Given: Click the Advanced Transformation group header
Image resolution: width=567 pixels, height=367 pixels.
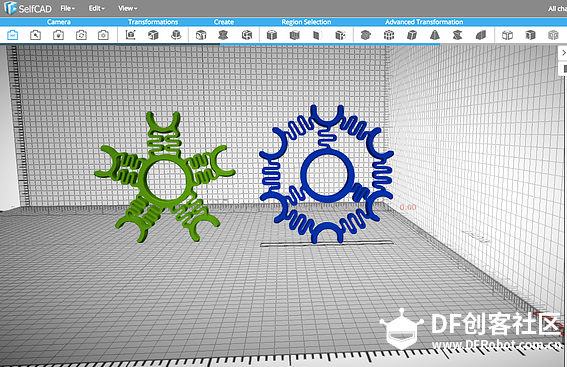Looking at the screenshot, I should pyautogui.click(x=424, y=22).
